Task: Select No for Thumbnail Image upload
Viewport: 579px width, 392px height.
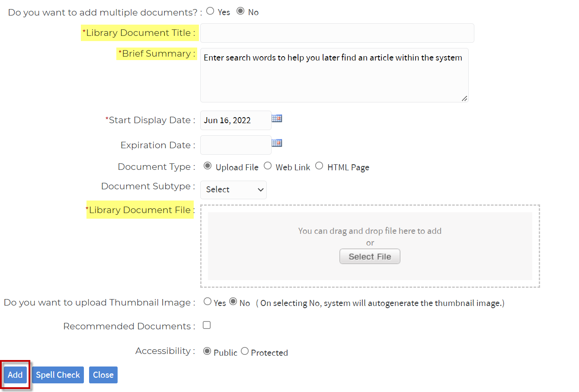Action: coord(233,302)
